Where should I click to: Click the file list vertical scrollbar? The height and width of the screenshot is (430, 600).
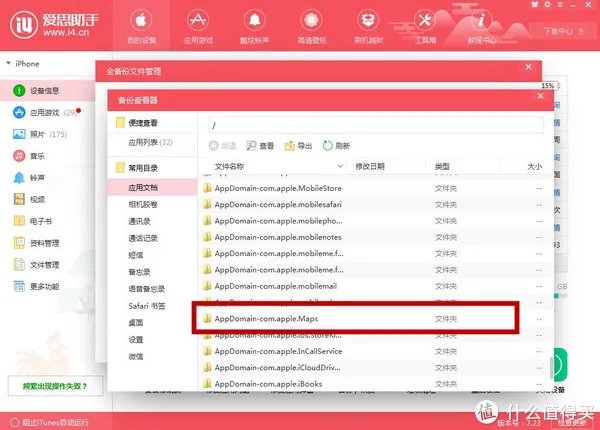[551, 368]
